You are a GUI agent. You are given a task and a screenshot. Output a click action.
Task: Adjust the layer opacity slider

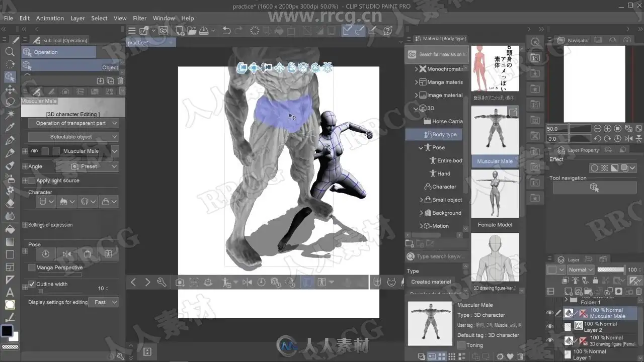coord(610,269)
